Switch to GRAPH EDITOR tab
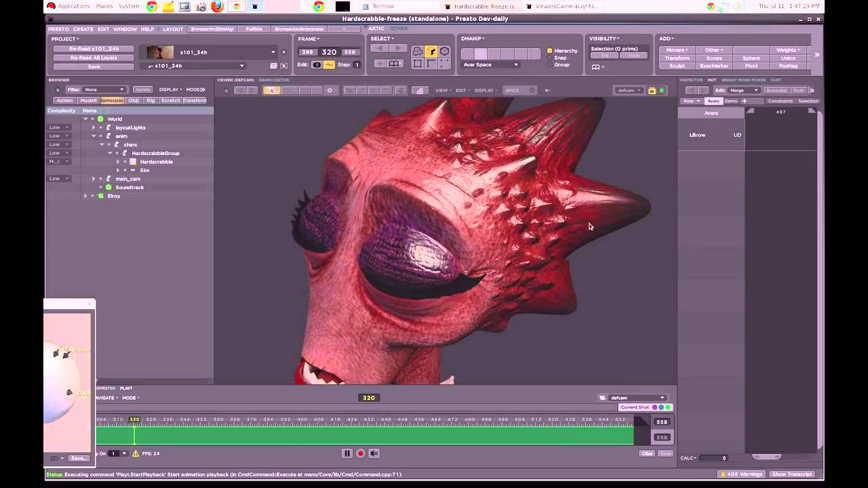This screenshot has height=488, width=868. (274, 80)
